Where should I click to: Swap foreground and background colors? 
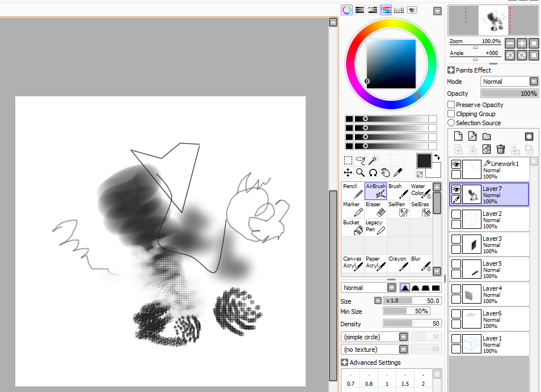pyautogui.click(x=437, y=157)
